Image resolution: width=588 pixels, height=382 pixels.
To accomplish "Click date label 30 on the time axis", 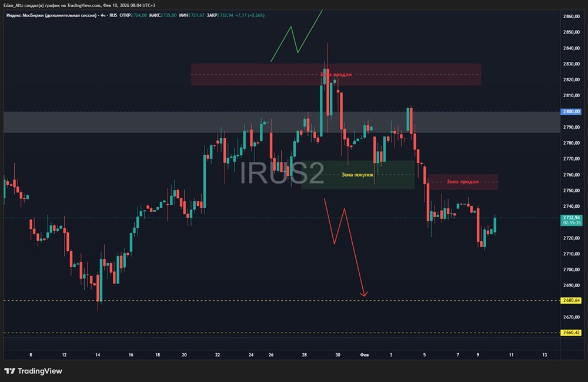I will 338,354.
